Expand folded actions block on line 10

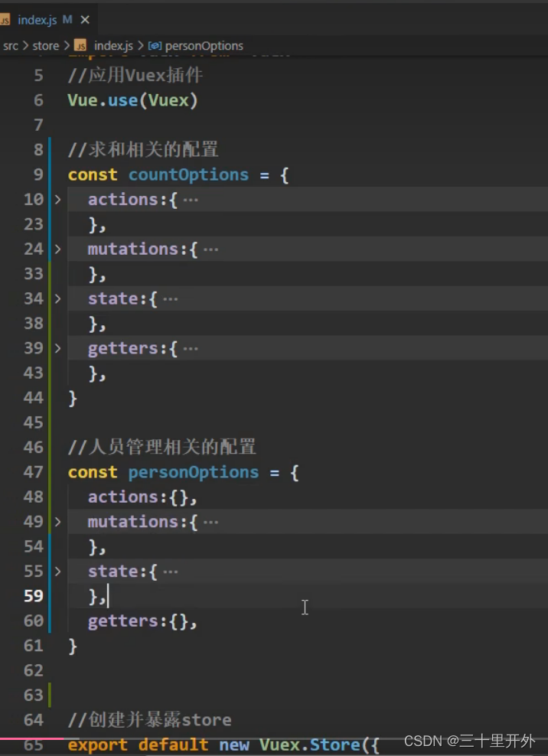point(57,199)
